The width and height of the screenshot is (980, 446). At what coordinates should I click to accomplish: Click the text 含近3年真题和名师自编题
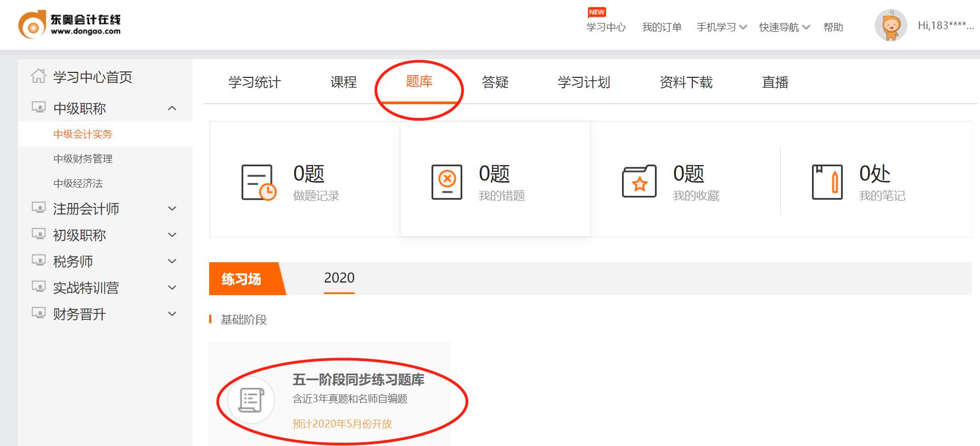(x=350, y=399)
